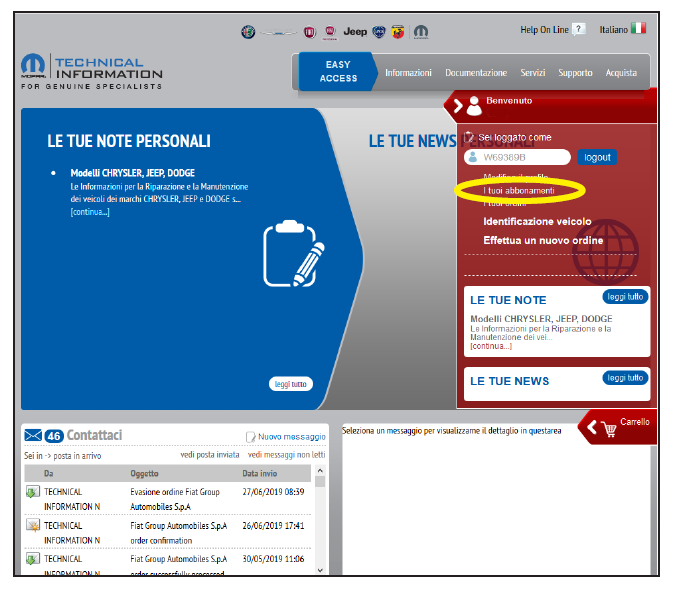This screenshot has height=590, width=674.
Task: Click message list scrollbar up arrow
Action: pos(320,471)
